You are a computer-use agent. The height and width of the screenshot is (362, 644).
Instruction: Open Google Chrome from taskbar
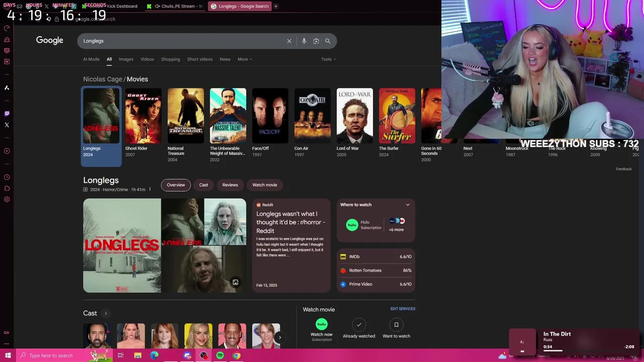coord(236,355)
